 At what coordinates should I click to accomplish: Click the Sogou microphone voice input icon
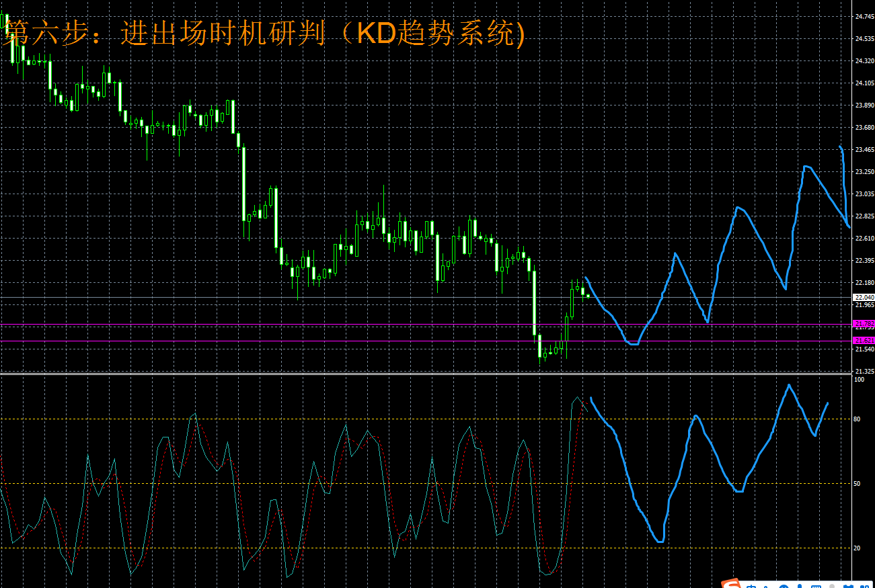(x=800, y=586)
